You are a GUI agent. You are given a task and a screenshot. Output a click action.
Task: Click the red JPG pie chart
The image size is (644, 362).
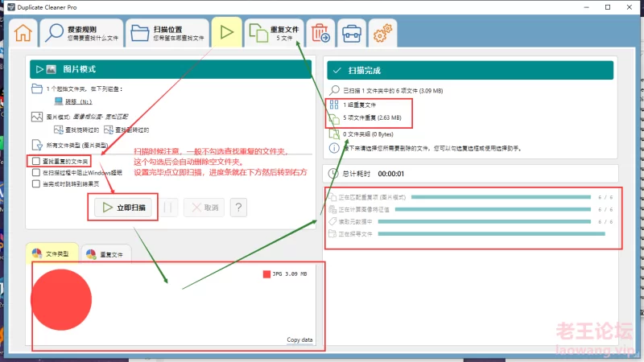click(61, 299)
